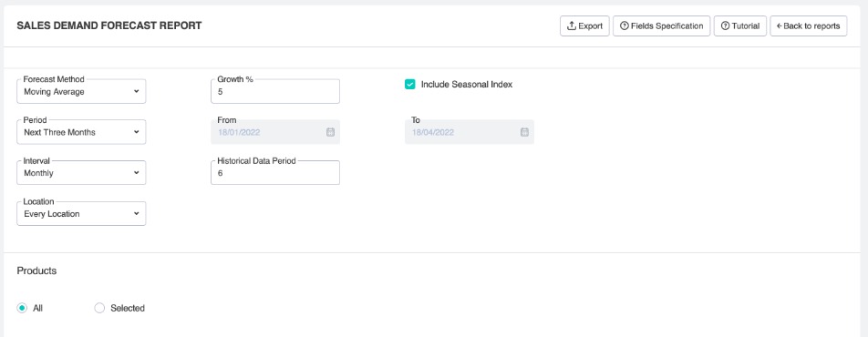Click the Tutorial question mark icon
This screenshot has width=868, height=337.
tap(725, 26)
